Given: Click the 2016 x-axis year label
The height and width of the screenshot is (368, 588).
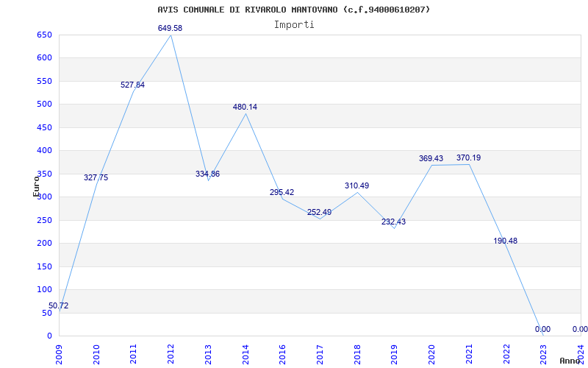Looking at the screenshot, I should tap(282, 354).
